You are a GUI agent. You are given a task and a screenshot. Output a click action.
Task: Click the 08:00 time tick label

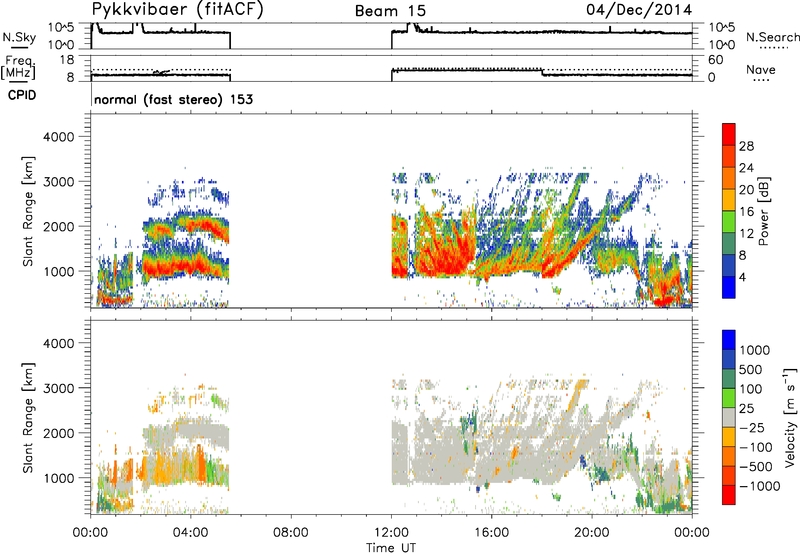(291, 533)
